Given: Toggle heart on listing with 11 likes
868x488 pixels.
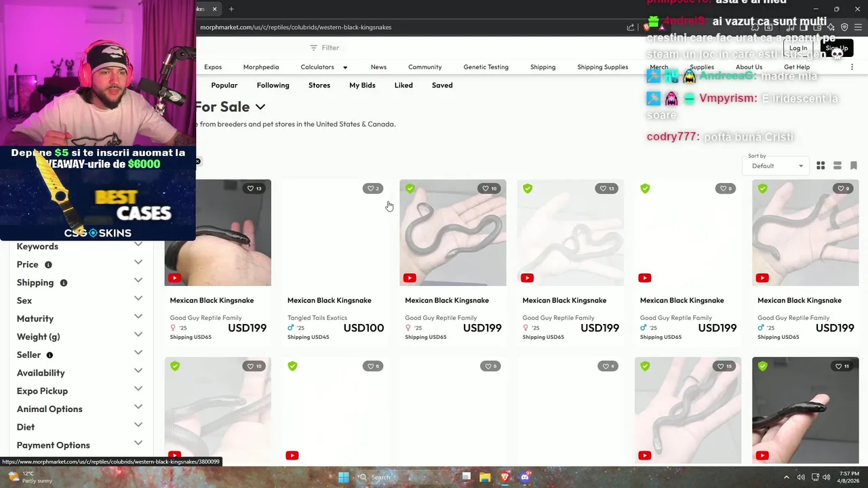Looking at the screenshot, I should (842, 366).
